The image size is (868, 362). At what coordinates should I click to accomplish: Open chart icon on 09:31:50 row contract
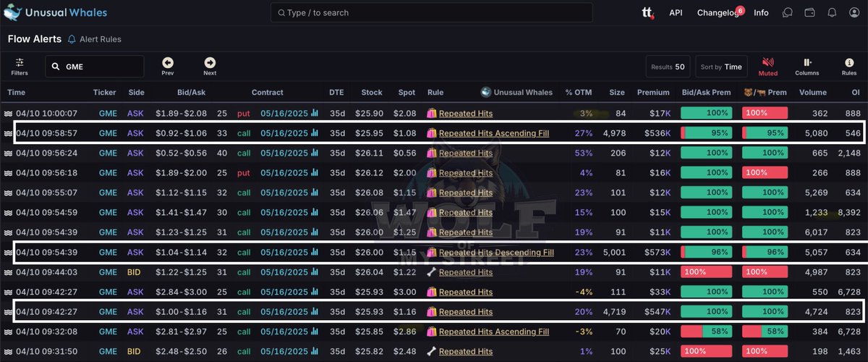(315, 351)
